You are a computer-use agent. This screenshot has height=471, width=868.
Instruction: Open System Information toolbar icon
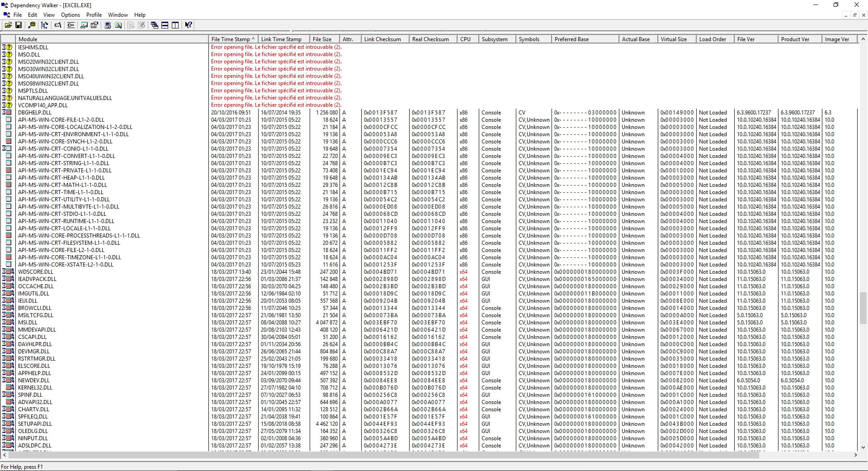pos(108,25)
